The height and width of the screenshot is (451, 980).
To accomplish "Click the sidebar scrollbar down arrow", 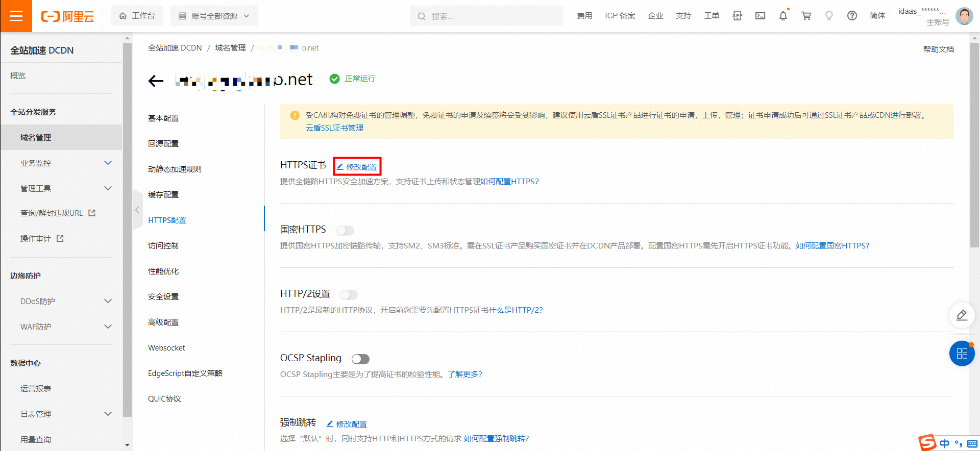I will (x=127, y=445).
